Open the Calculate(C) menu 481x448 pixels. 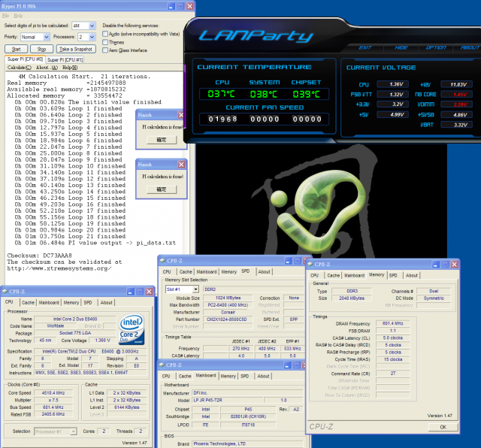[x=19, y=67]
